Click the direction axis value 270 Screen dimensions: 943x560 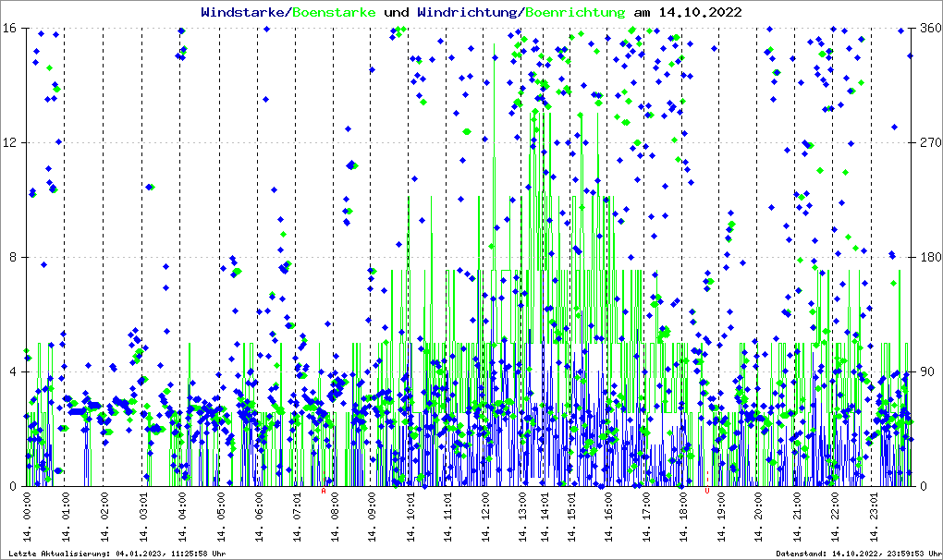click(931, 142)
